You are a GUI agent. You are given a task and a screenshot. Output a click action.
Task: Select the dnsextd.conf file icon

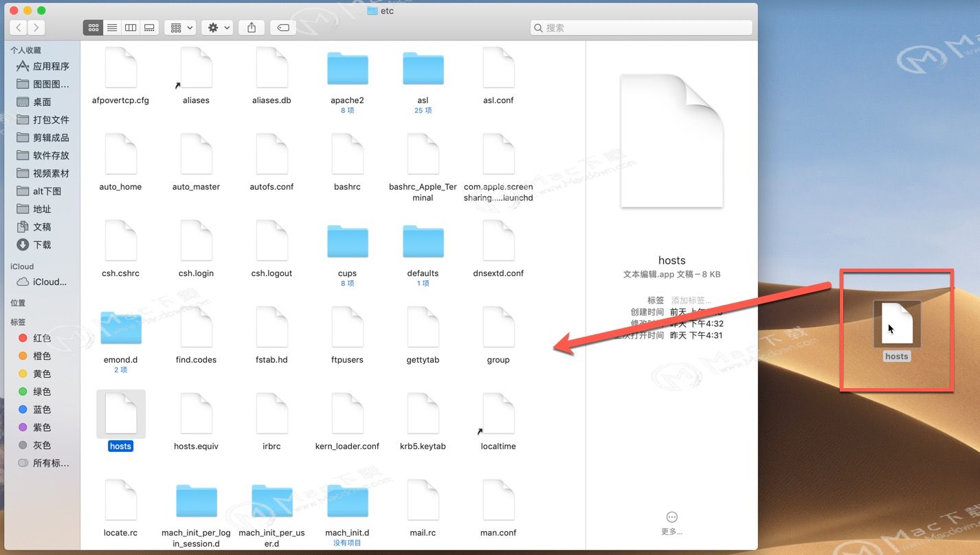tap(498, 241)
